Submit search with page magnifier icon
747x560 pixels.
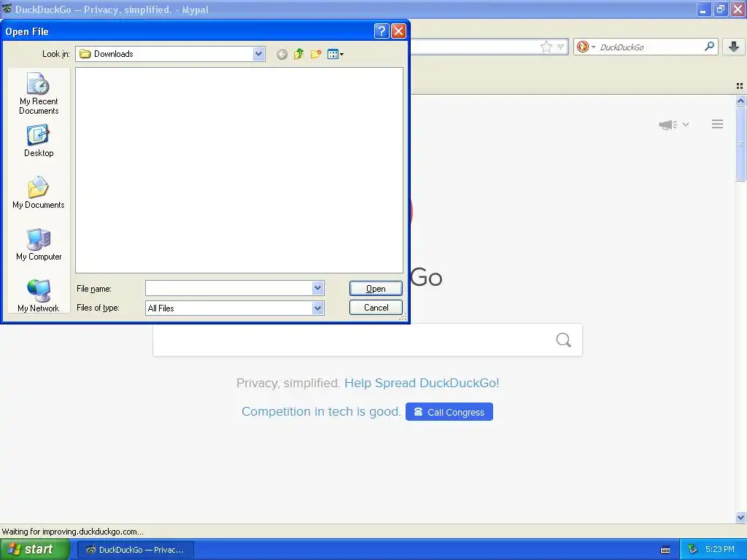click(564, 340)
